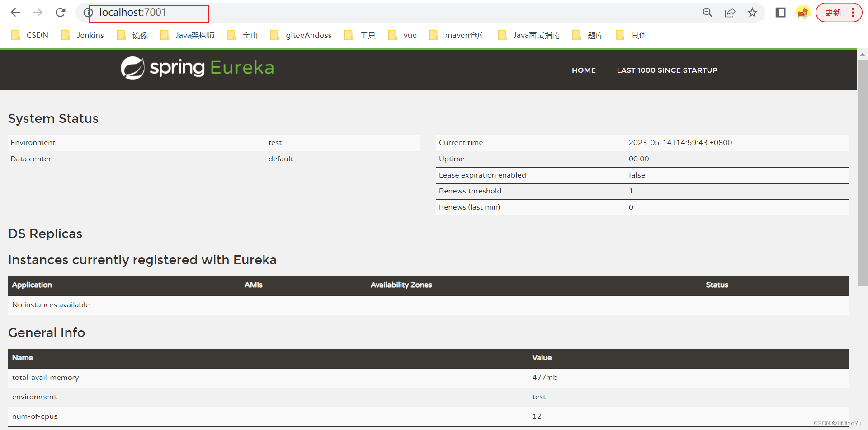Viewport: 868px width, 430px height.
Task: Share this page via the share icon
Action: coord(730,13)
